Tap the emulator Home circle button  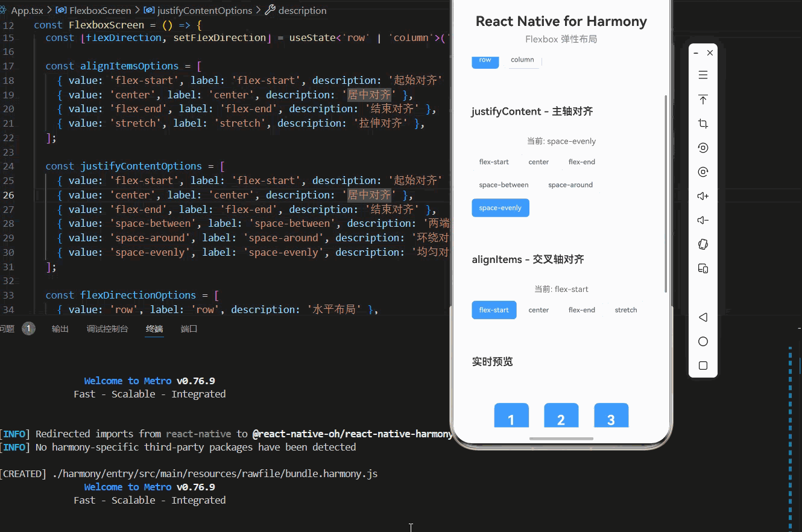[703, 341]
